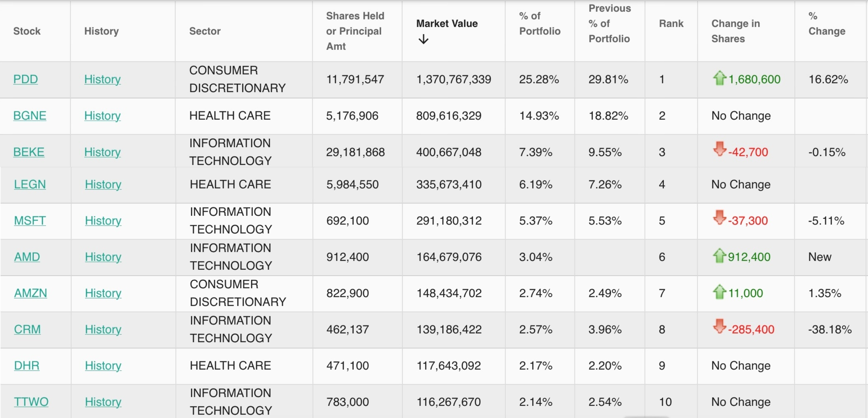Click the Sector column header

point(205,31)
